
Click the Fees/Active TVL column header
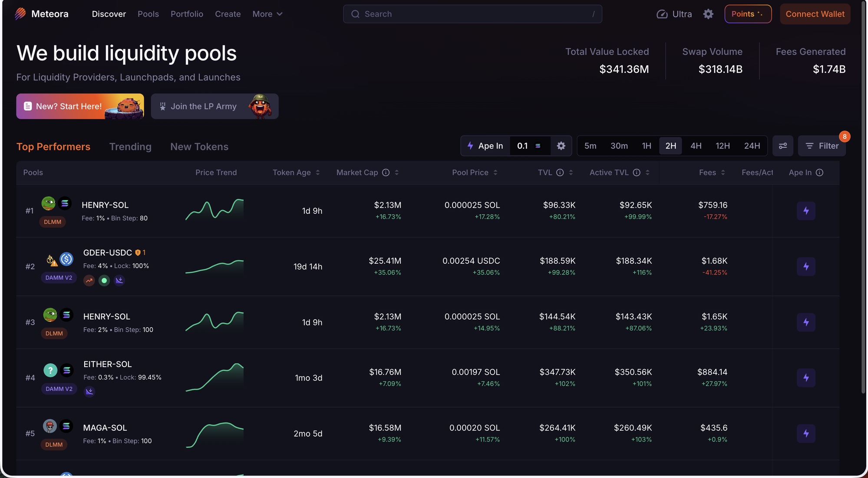tap(757, 173)
